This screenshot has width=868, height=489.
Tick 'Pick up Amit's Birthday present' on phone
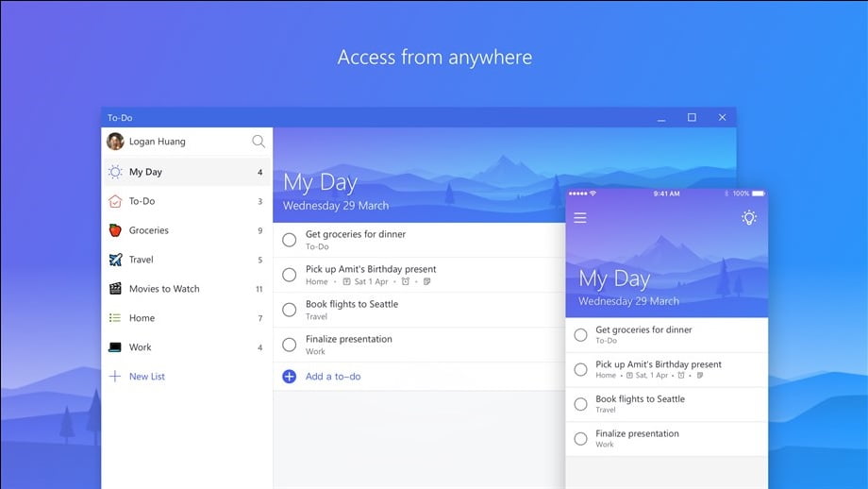point(580,369)
